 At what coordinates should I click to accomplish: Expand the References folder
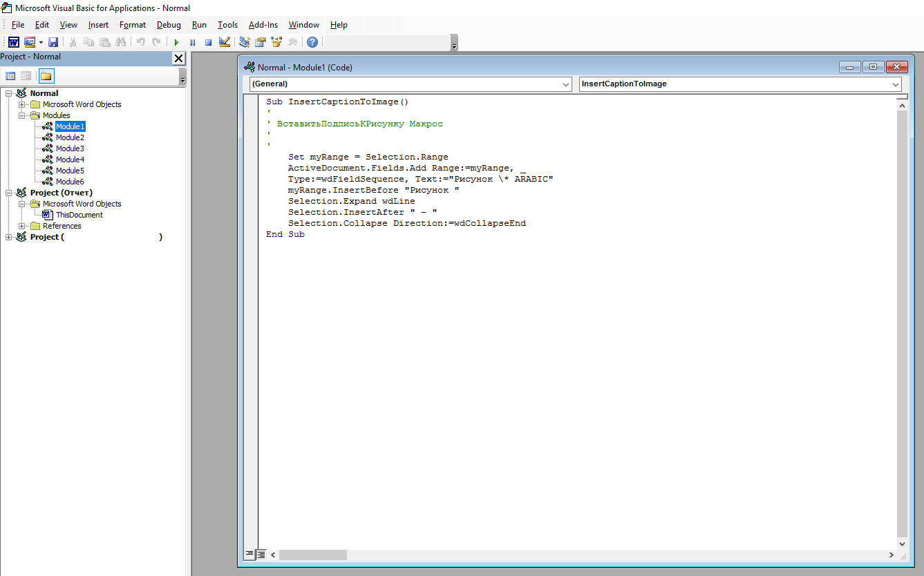pyautogui.click(x=22, y=226)
